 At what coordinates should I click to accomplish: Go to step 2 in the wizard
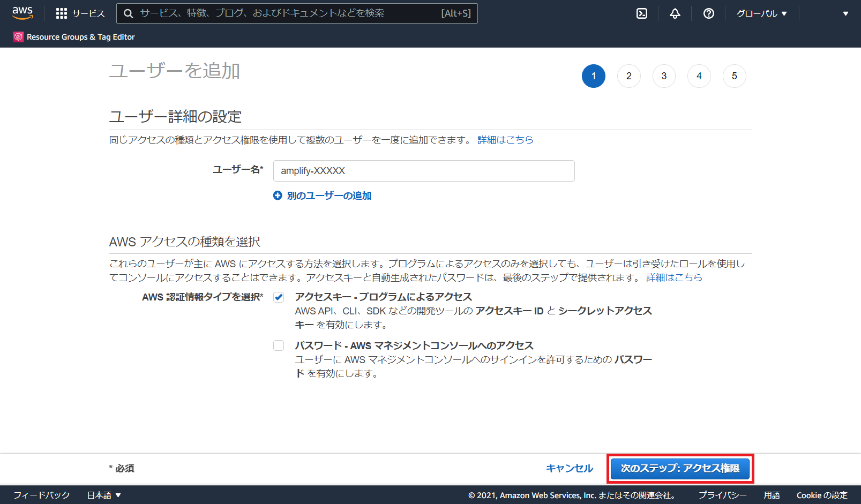[628, 76]
